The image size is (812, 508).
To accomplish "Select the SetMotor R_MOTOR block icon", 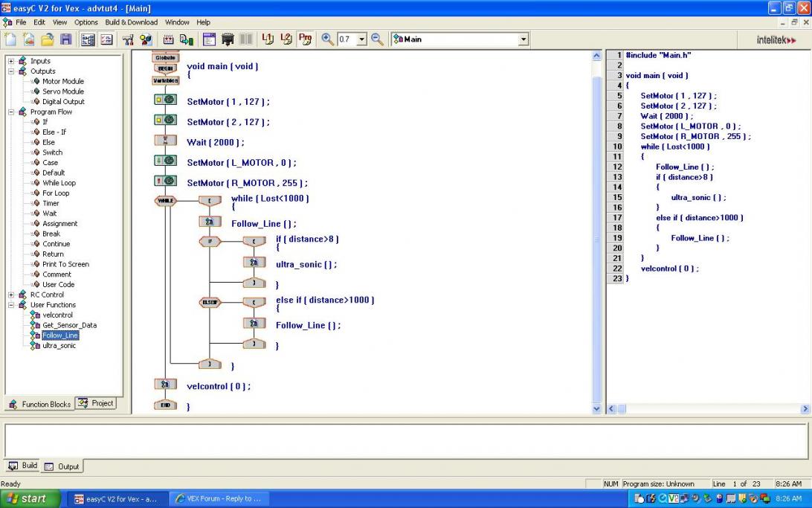I will click(x=166, y=181).
